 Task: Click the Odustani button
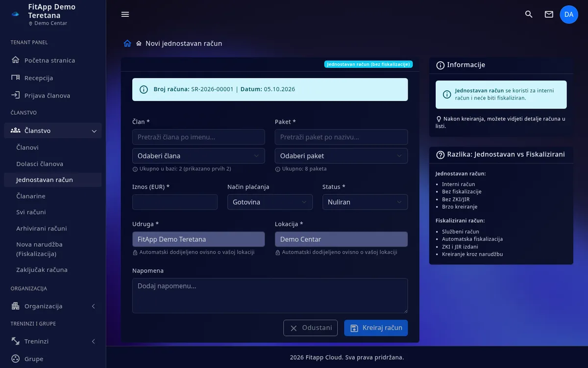pos(310,328)
